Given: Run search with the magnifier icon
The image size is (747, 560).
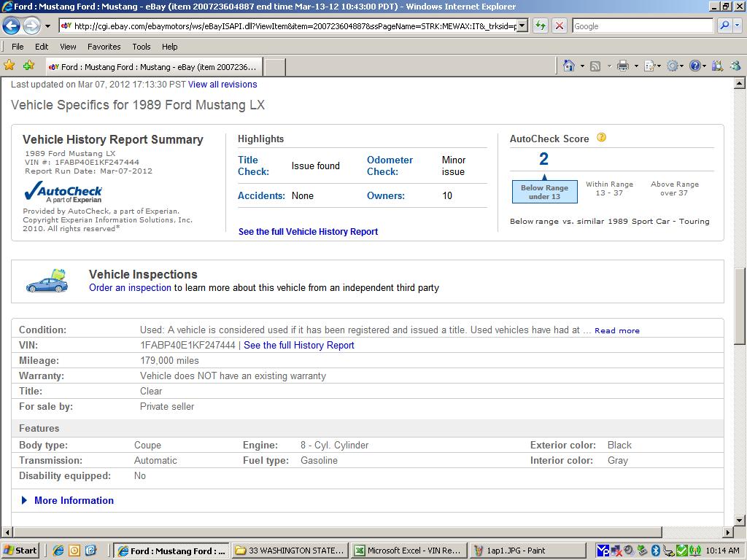Looking at the screenshot, I should point(724,26).
